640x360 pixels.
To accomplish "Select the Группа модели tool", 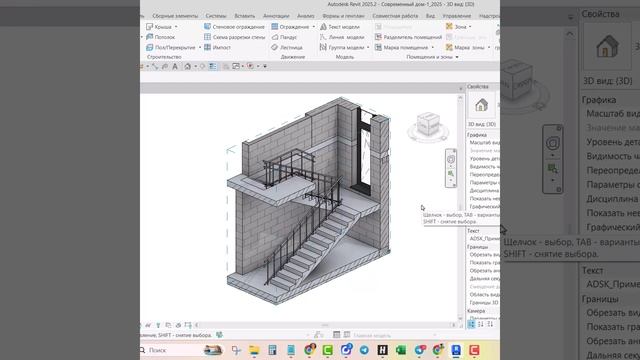I will click(342, 47).
